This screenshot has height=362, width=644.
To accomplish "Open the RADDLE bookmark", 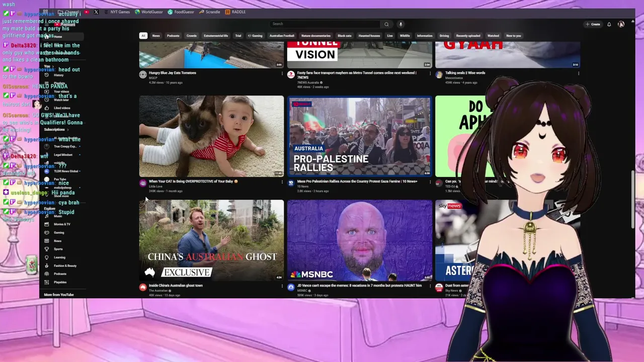I will coord(235,12).
